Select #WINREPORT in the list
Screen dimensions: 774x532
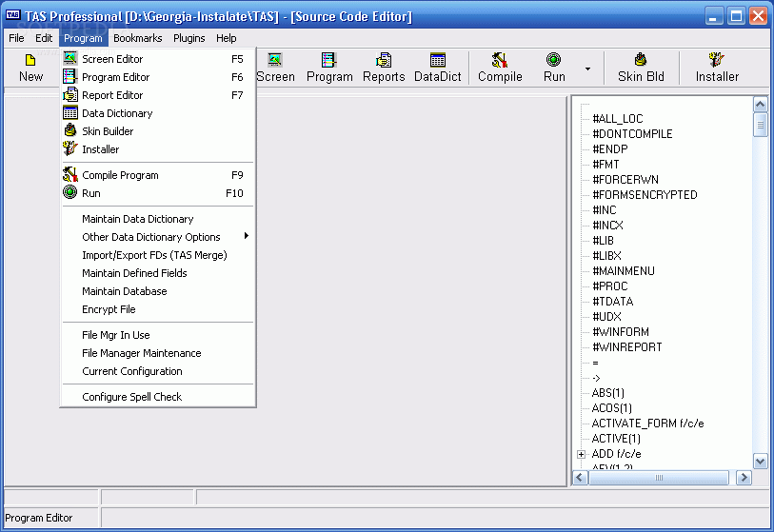626,347
